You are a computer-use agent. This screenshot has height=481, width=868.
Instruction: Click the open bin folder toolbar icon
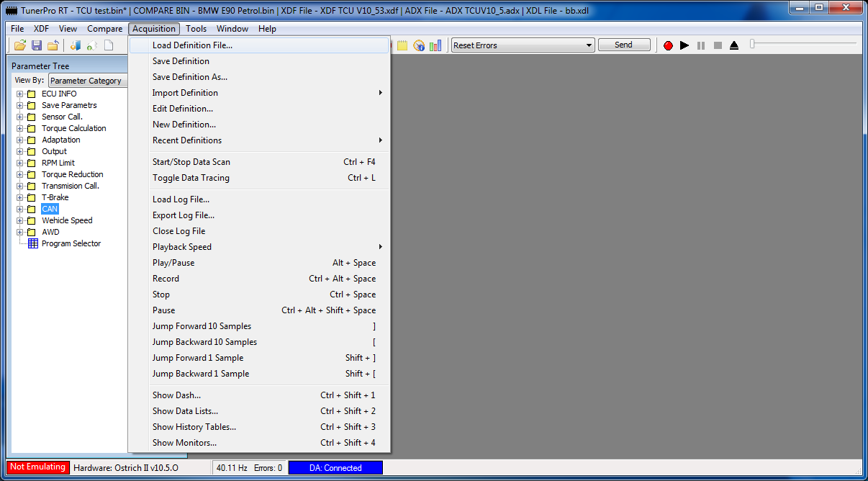point(20,45)
